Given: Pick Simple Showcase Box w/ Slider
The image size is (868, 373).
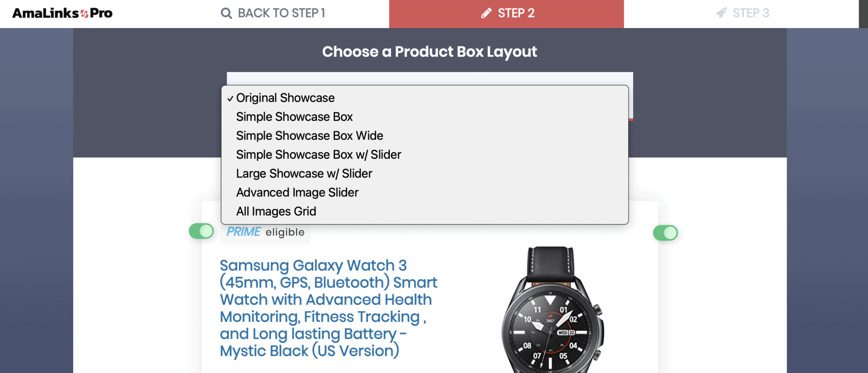Looking at the screenshot, I should (x=318, y=154).
